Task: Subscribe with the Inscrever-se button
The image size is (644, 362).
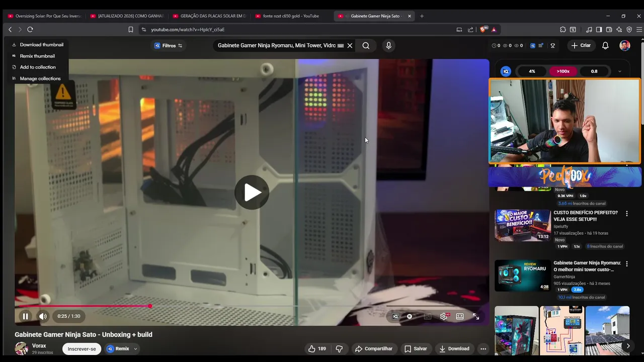Action: pyautogui.click(x=82, y=348)
